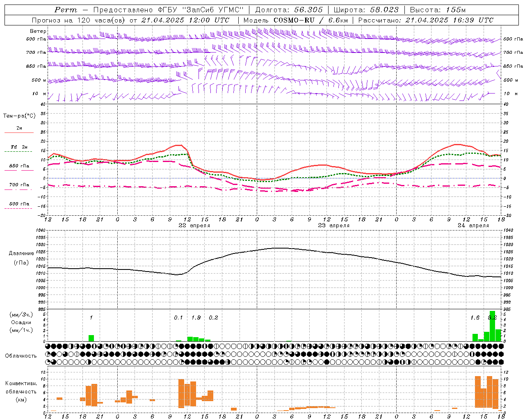
Task: Click the provider text ФГБУ "ЗапСиб УГМС"
Action: (201, 10)
